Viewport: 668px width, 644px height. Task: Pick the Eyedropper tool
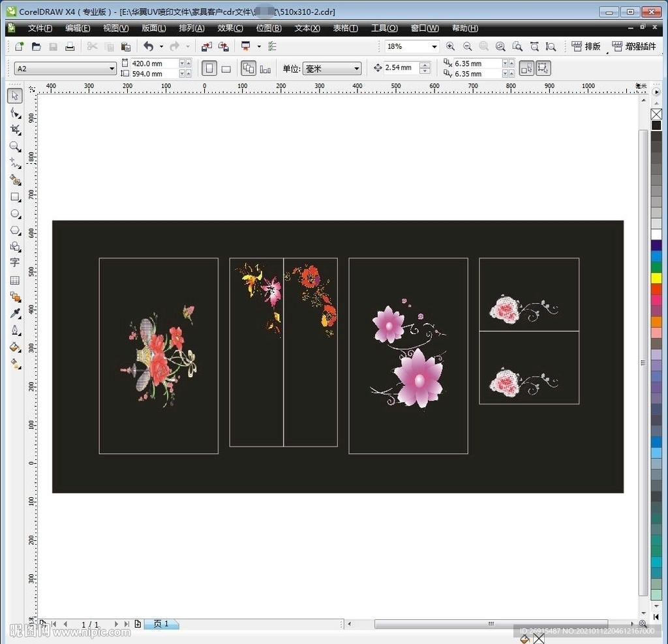(14, 313)
